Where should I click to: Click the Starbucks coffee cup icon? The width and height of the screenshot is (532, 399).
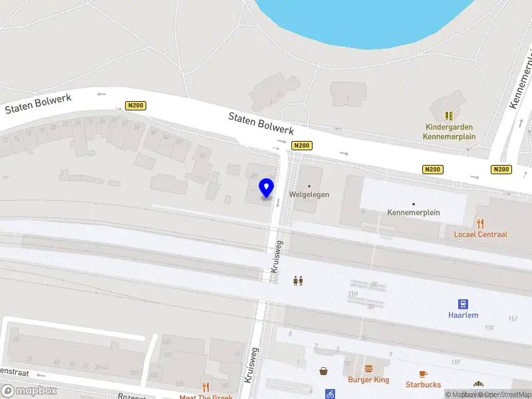pos(423,374)
